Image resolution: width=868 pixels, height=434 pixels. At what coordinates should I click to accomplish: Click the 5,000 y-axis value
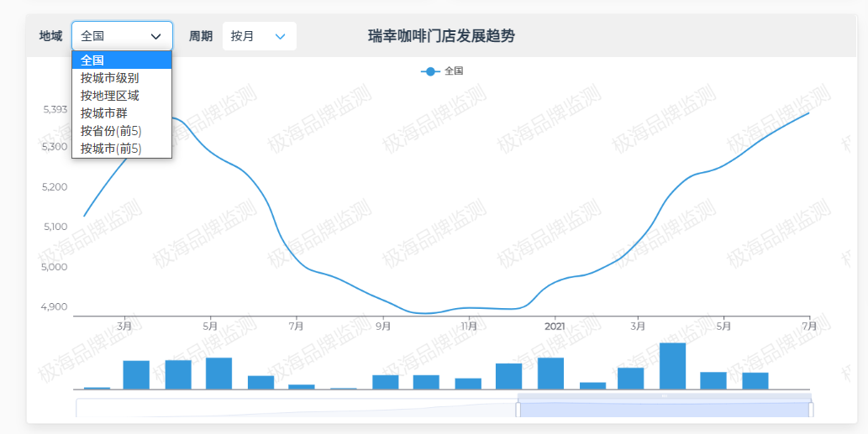coord(55,267)
